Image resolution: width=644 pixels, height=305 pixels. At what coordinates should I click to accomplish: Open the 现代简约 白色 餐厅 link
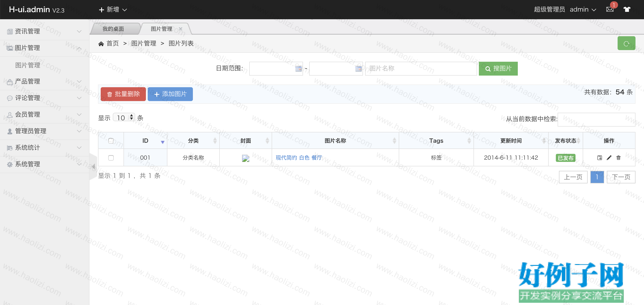(x=299, y=158)
